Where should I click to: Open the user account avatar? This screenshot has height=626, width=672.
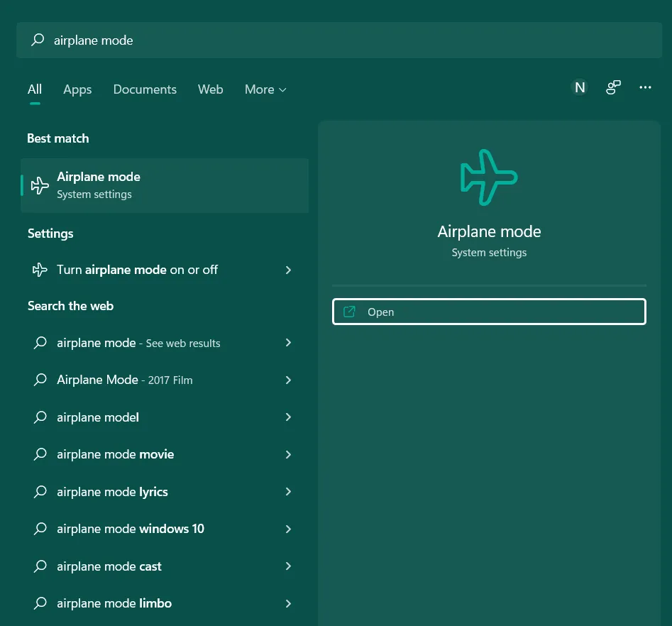coord(579,87)
